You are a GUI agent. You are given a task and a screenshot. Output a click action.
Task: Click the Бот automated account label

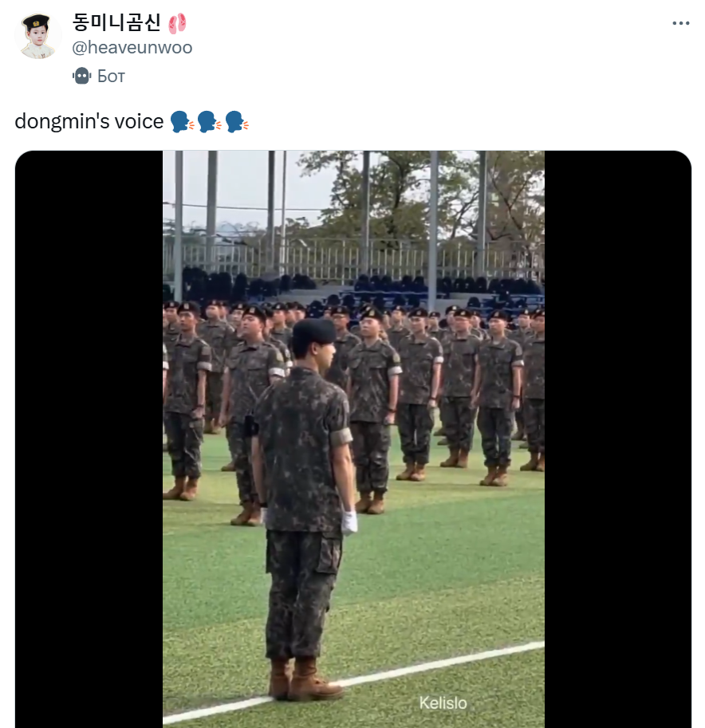point(111,76)
